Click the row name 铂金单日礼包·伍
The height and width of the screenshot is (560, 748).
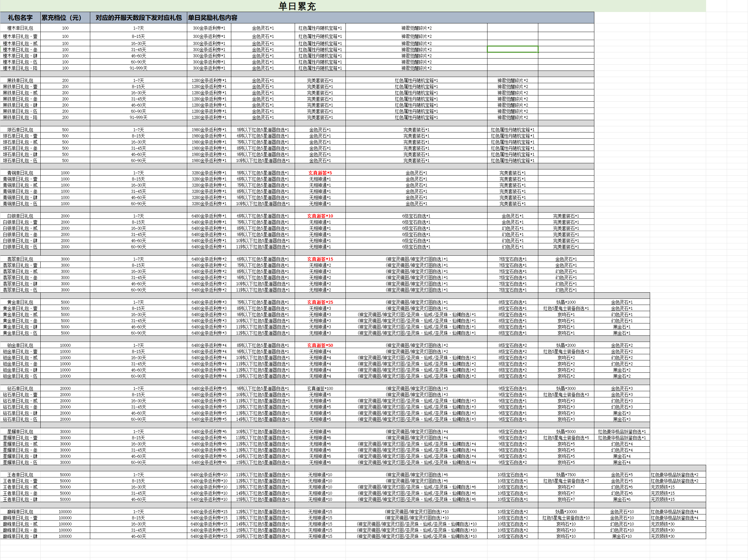20,376
